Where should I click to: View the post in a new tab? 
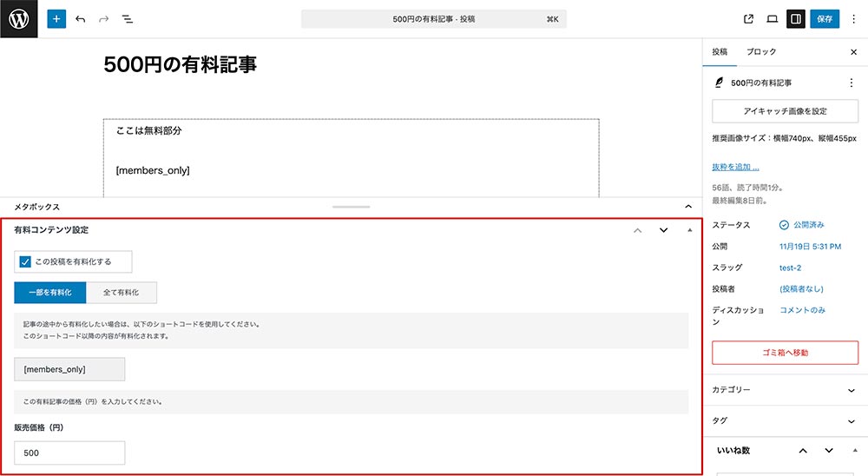pos(748,19)
